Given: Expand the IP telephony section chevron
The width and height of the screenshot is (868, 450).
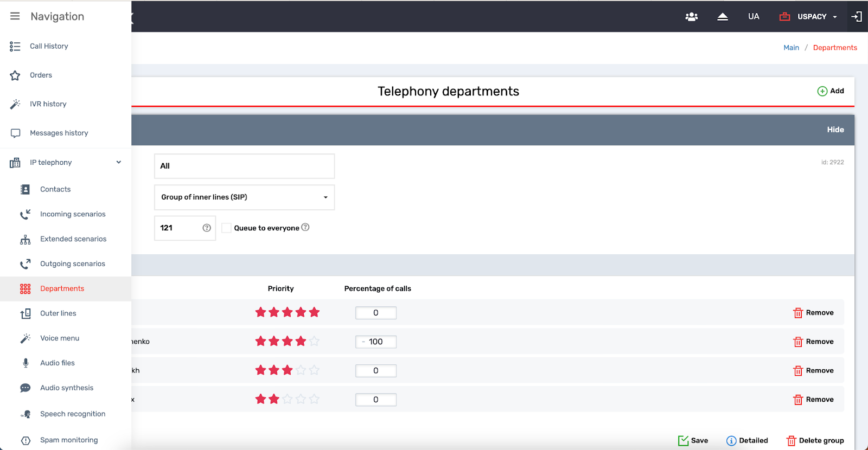Looking at the screenshot, I should [119, 162].
